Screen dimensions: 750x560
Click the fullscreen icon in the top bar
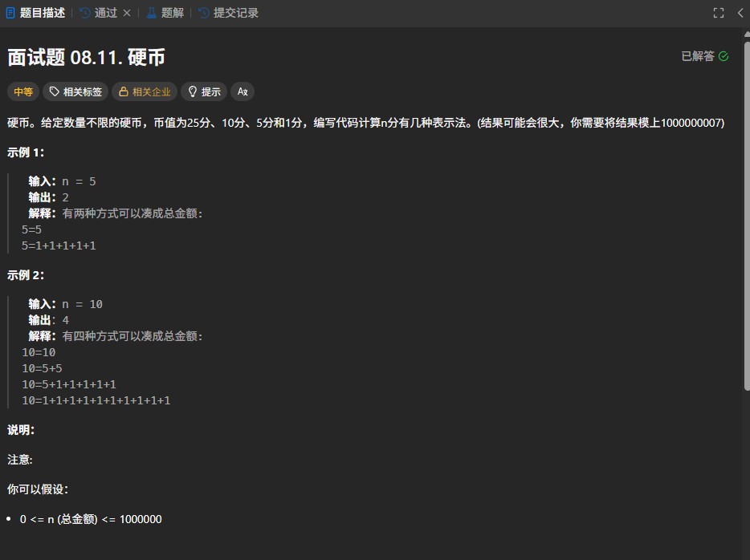pos(719,12)
